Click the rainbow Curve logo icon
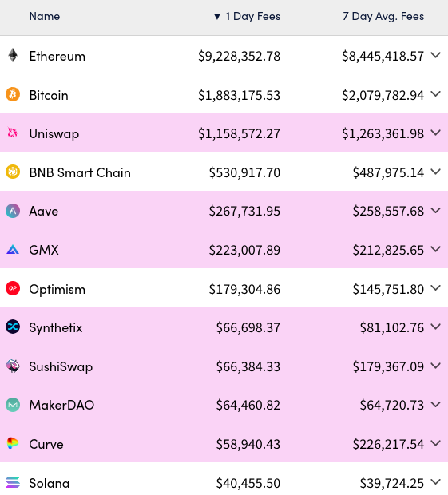The width and height of the screenshot is (448, 495). point(13,443)
